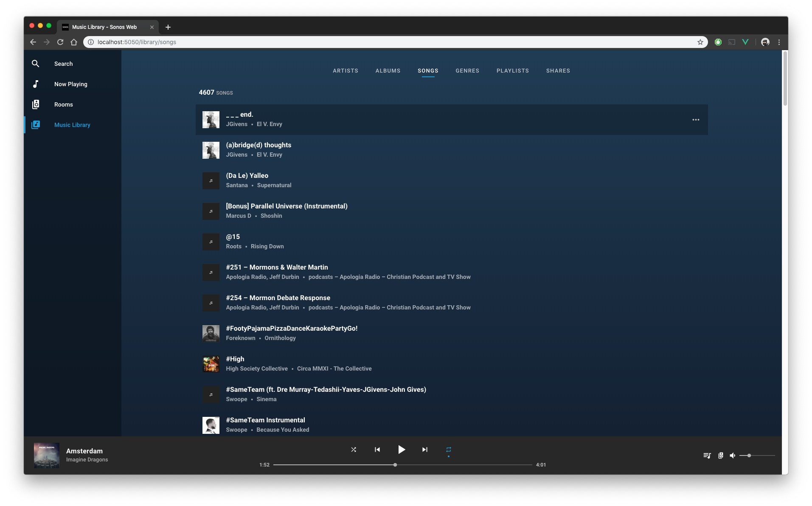This screenshot has height=506, width=812.
Task: Click browser forward arrow
Action: click(x=47, y=42)
